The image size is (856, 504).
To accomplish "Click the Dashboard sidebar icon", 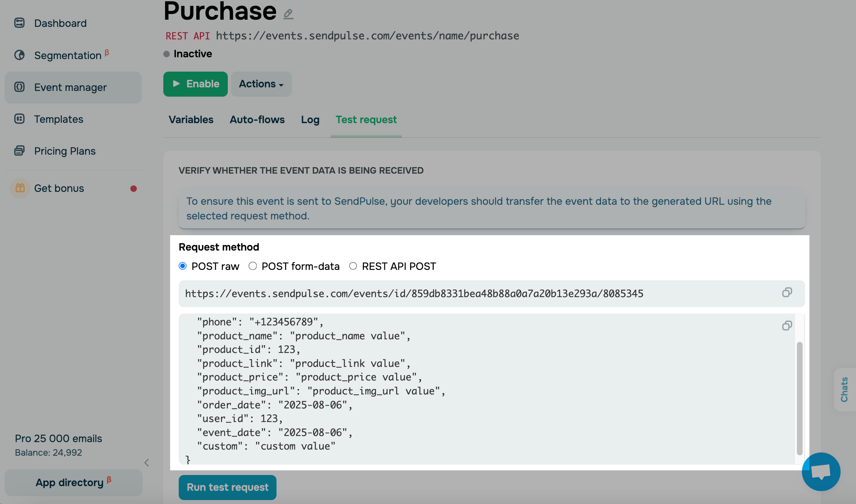I will (x=19, y=23).
